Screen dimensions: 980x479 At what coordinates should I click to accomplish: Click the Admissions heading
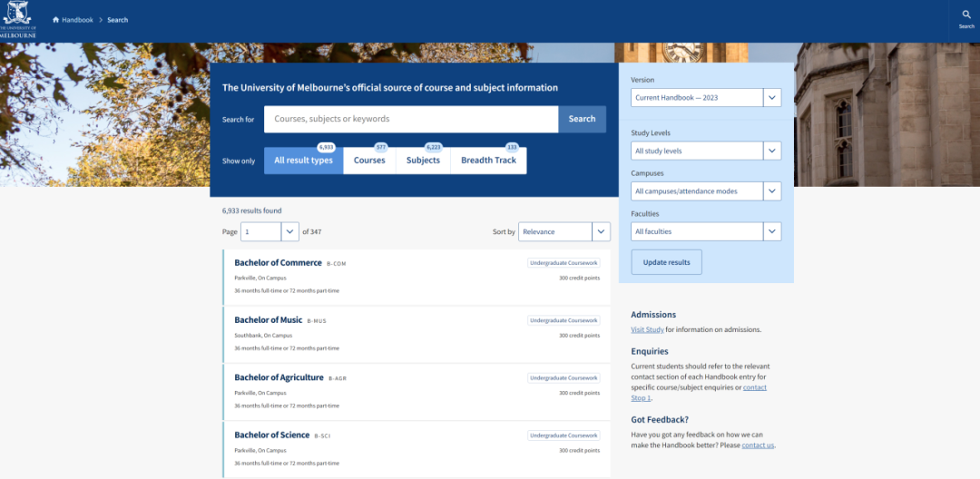653,315
